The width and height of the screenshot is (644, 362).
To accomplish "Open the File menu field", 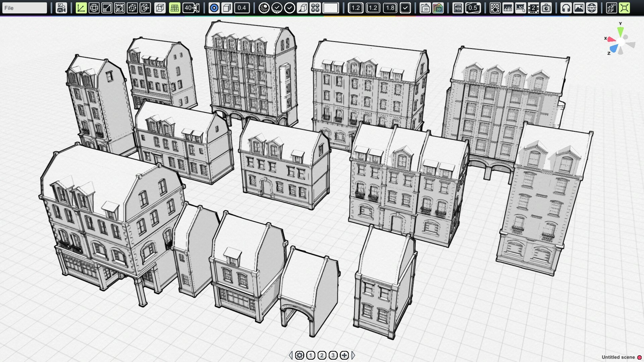I will tap(24, 8).
